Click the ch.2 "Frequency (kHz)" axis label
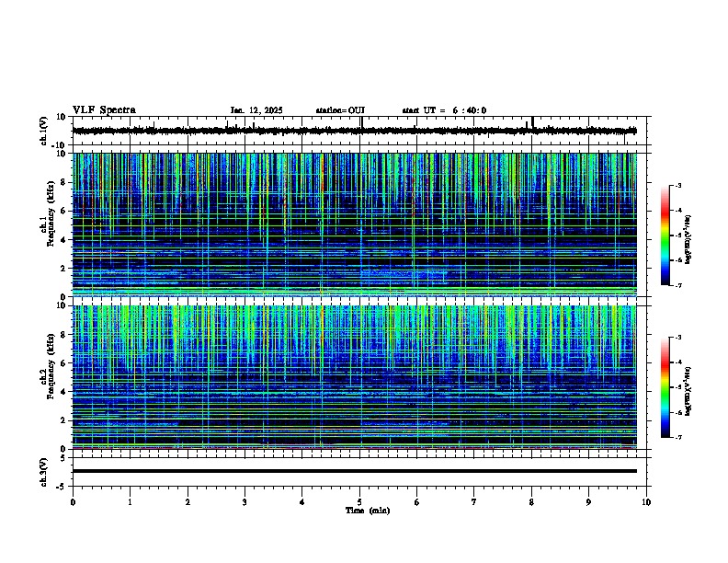The height and width of the screenshot is (563, 728). (51, 366)
